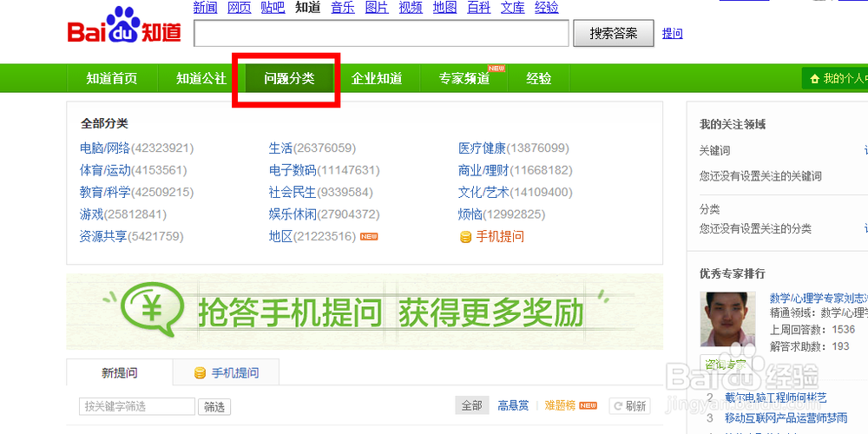Viewport: 868px width, 434px height.
Task: Open the 文化/艺术 category
Action: tap(483, 193)
